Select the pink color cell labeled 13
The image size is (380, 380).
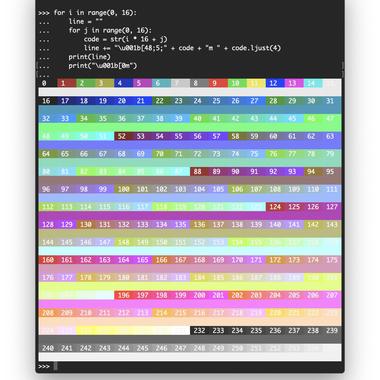pos(294,83)
